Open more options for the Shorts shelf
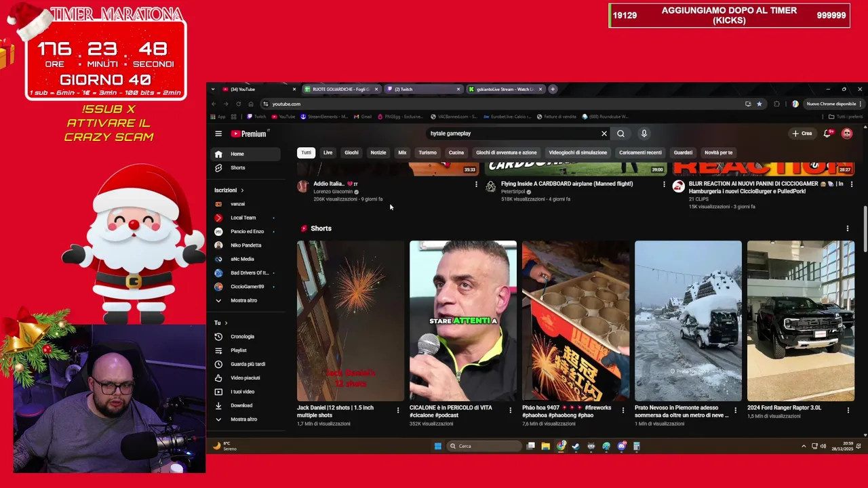The height and width of the screenshot is (488, 868). pos(847,228)
